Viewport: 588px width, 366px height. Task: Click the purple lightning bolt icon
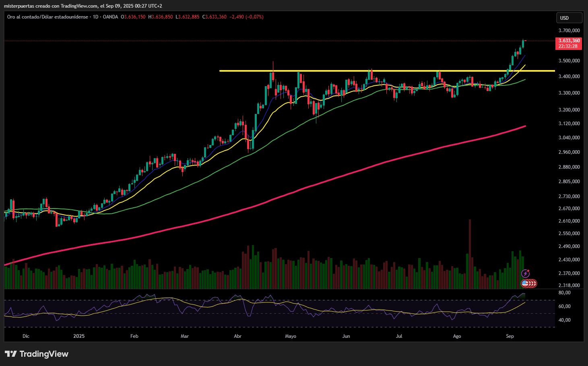[x=526, y=274]
